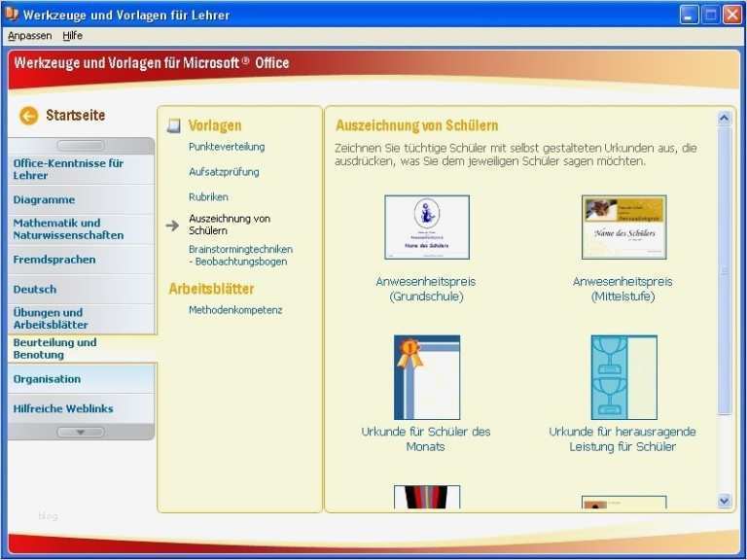Open the Methodenkompetenz worksheet link

tap(235, 310)
